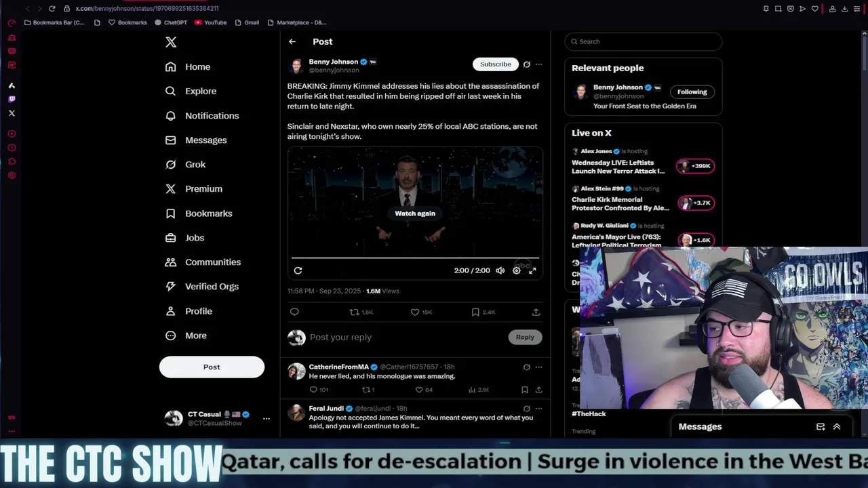Like the main post with 15K likes
Viewport: 868px width, 488px height.
point(422,312)
